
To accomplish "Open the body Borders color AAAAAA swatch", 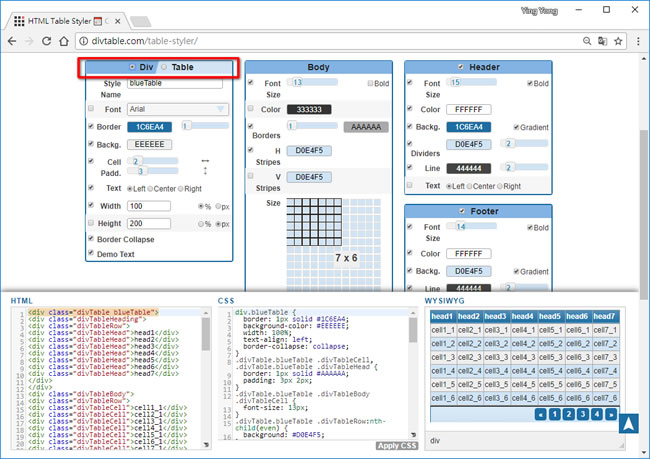I will [x=366, y=127].
